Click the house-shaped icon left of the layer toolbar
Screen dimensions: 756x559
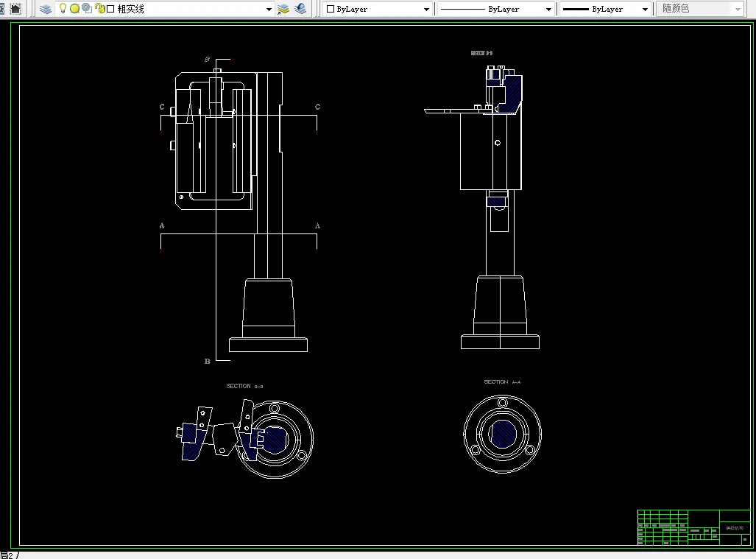click(x=16, y=8)
